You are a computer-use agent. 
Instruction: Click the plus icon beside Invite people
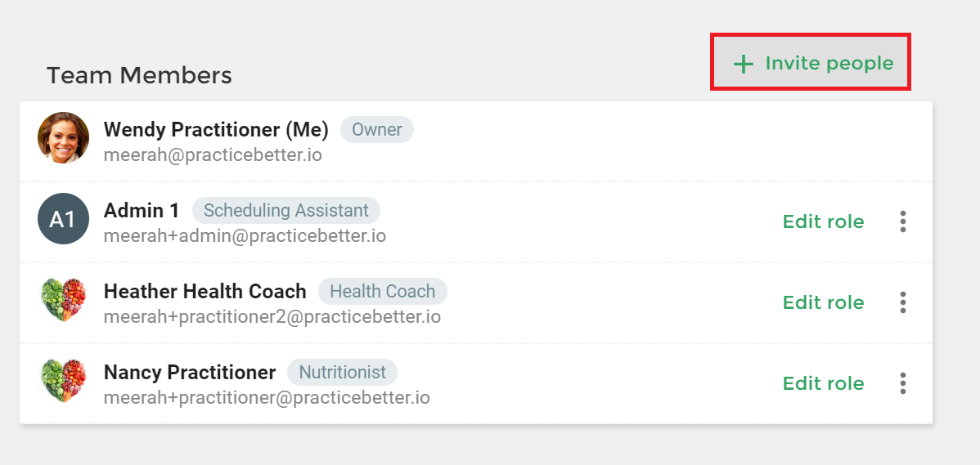click(743, 64)
